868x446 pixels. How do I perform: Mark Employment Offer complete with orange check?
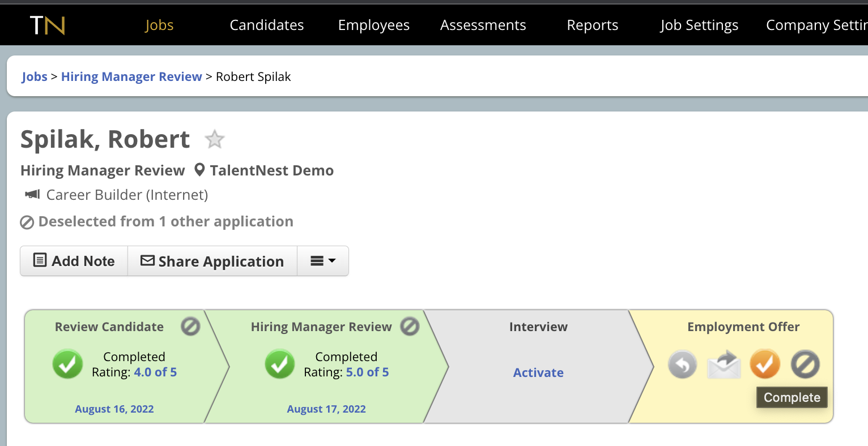(765, 364)
